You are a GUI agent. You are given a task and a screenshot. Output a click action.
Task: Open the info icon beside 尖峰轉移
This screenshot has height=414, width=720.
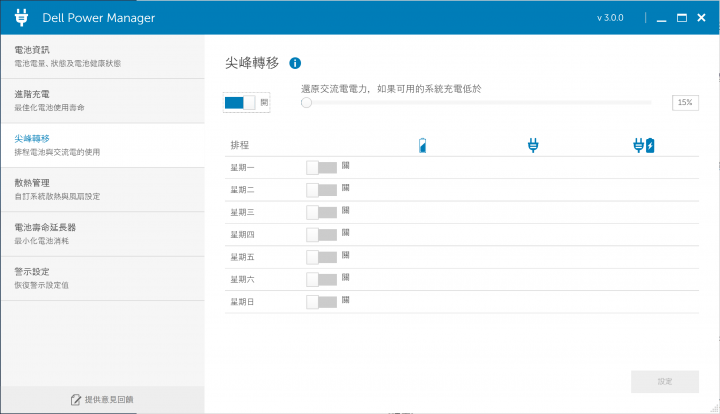295,63
